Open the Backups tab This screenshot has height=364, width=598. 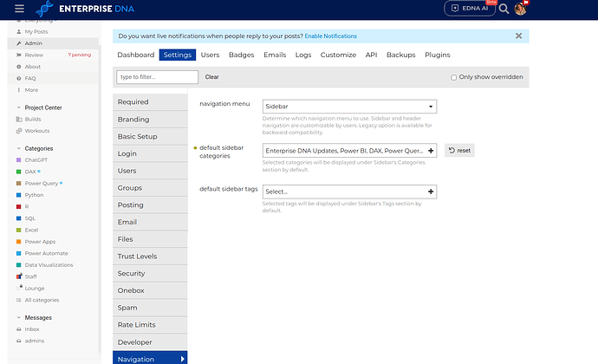point(400,55)
